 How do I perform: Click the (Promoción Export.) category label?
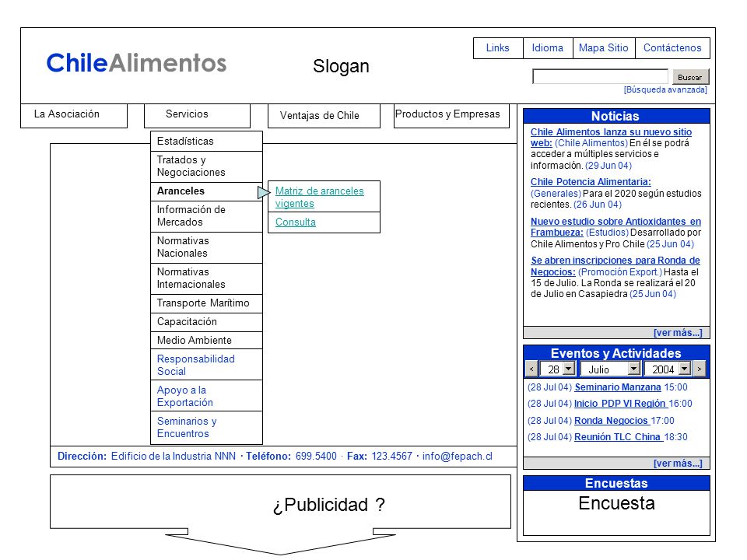pos(620,272)
